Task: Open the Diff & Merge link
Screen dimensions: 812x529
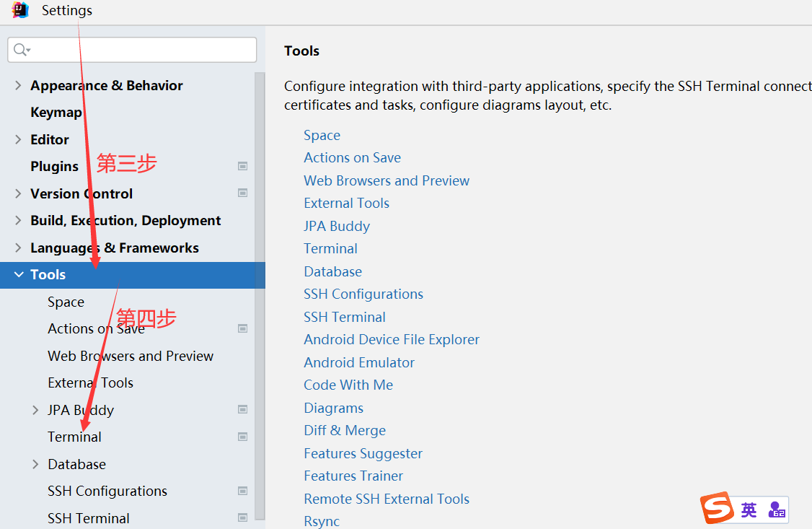Action: (x=345, y=430)
